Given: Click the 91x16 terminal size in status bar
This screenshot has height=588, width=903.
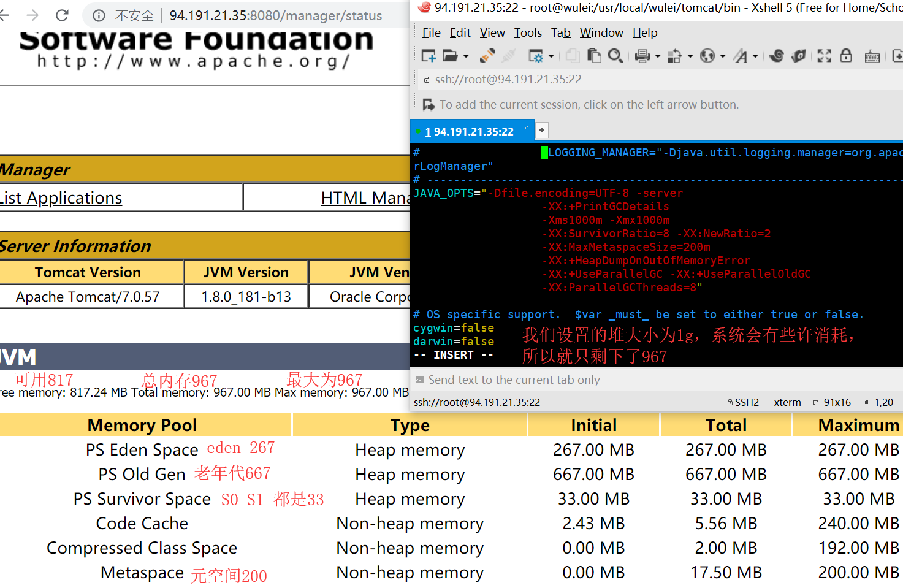Looking at the screenshot, I should click(833, 402).
